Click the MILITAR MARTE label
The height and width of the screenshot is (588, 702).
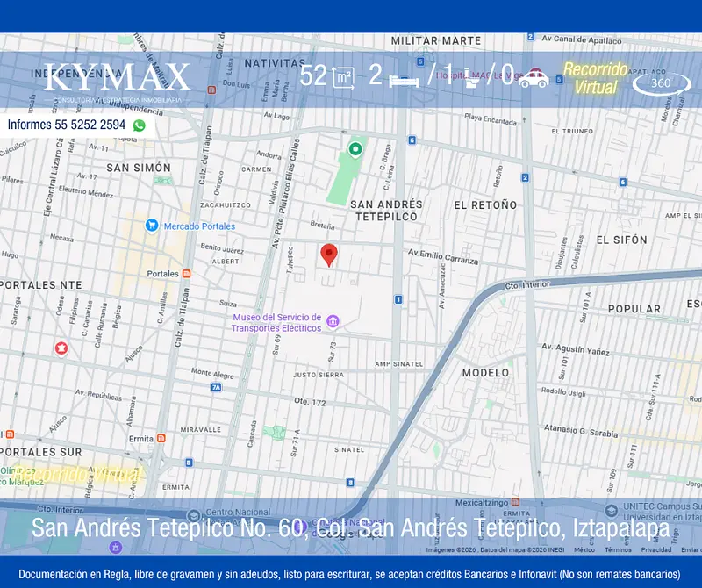pyautogui.click(x=435, y=40)
